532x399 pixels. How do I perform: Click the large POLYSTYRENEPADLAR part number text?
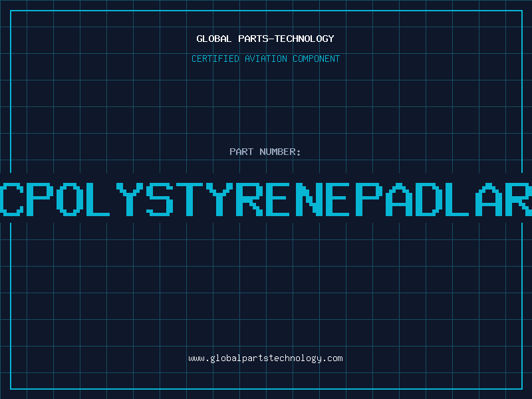point(266,199)
